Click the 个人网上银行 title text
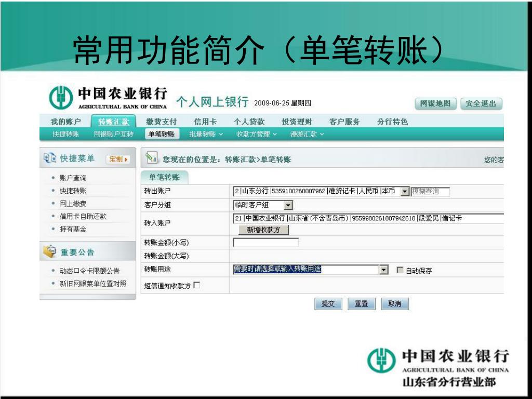The width and height of the screenshot is (532, 399). click(212, 101)
